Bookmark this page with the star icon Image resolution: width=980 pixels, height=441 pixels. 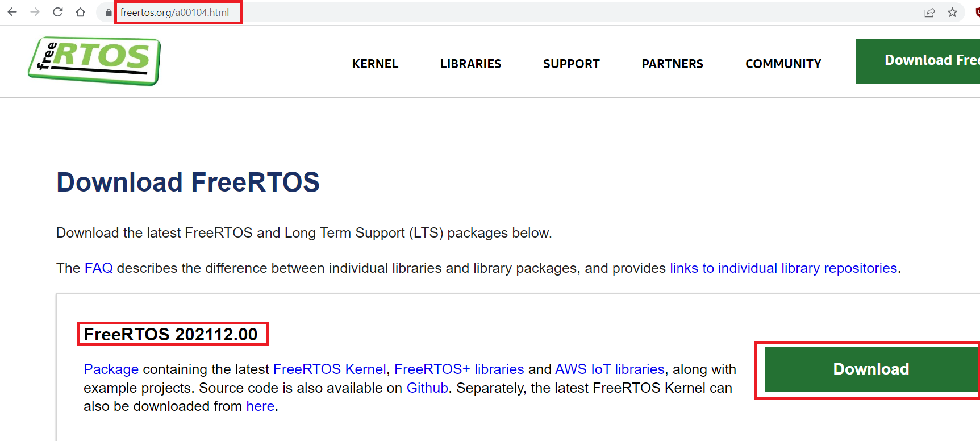(952, 13)
